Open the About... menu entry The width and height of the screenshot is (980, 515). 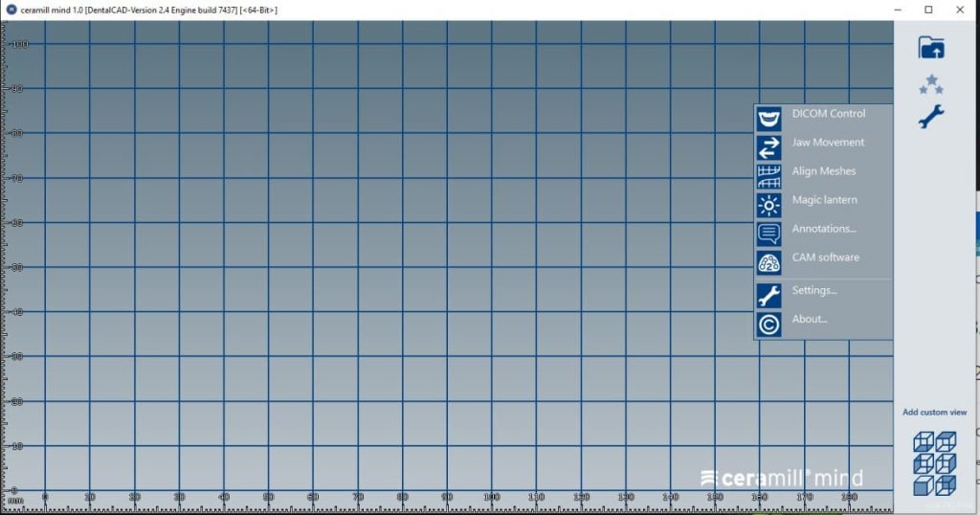point(810,320)
